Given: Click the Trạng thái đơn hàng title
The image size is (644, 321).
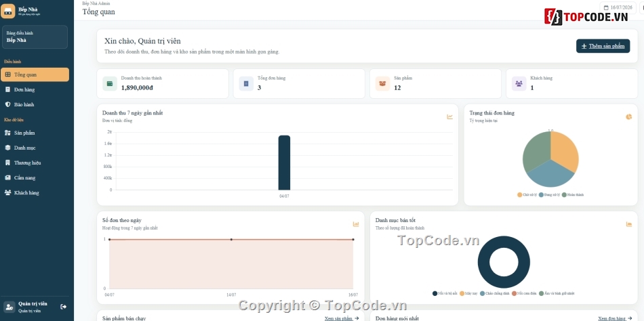Looking at the screenshot, I should point(491,113).
